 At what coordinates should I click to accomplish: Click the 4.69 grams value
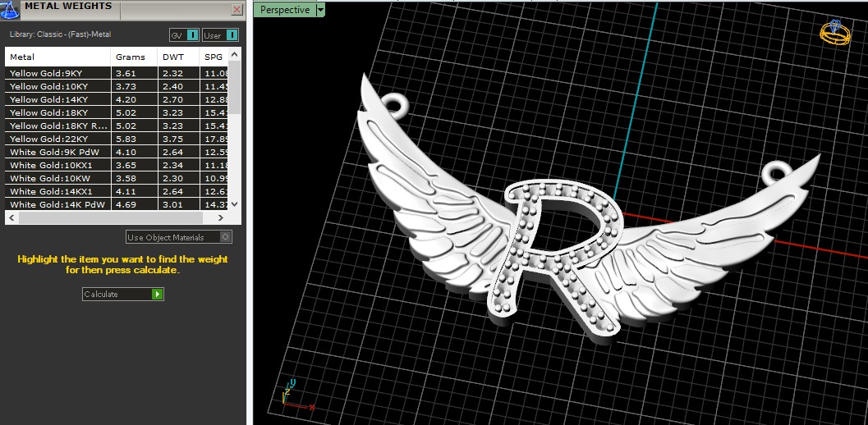click(x=125, y=205)
